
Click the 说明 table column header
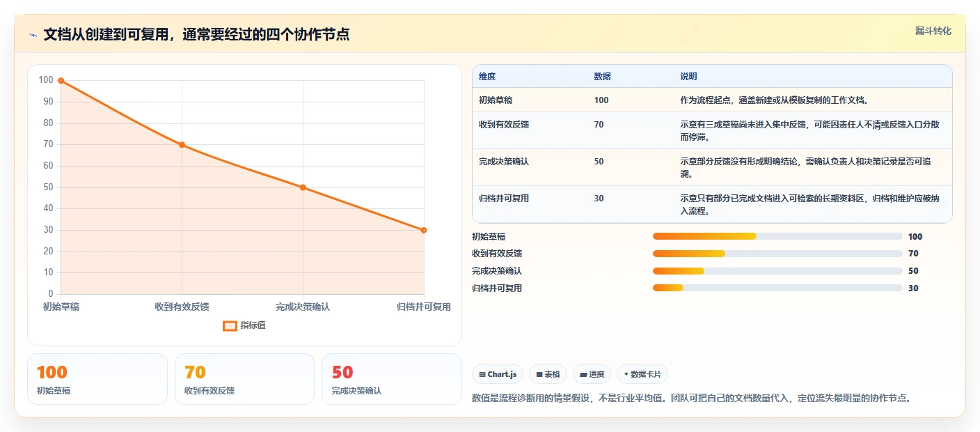click(688, 77)
